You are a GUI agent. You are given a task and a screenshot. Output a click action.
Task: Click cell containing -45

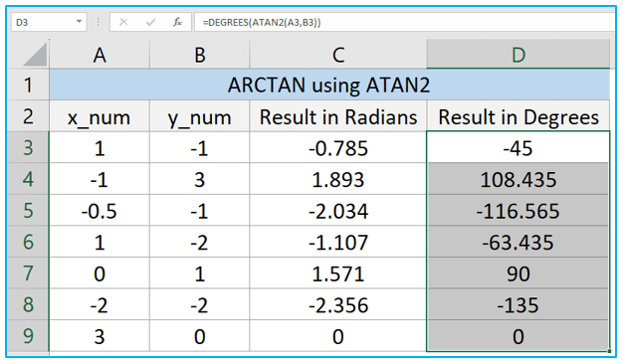[519, 147]
